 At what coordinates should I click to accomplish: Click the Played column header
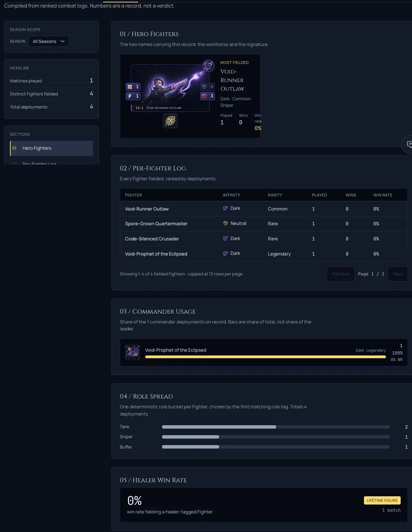click(x=319, y=195)
